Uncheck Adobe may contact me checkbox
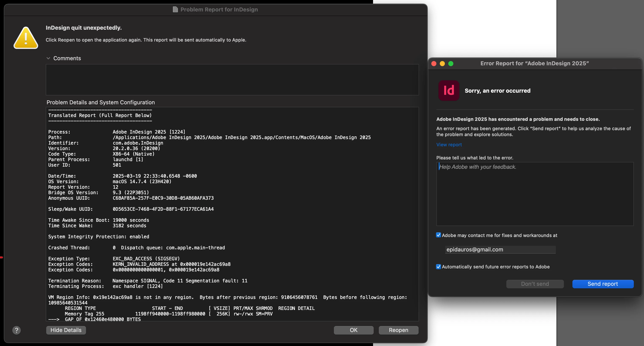Image resolution: width=644 pixels, height=346 pixels. (438, 235)
